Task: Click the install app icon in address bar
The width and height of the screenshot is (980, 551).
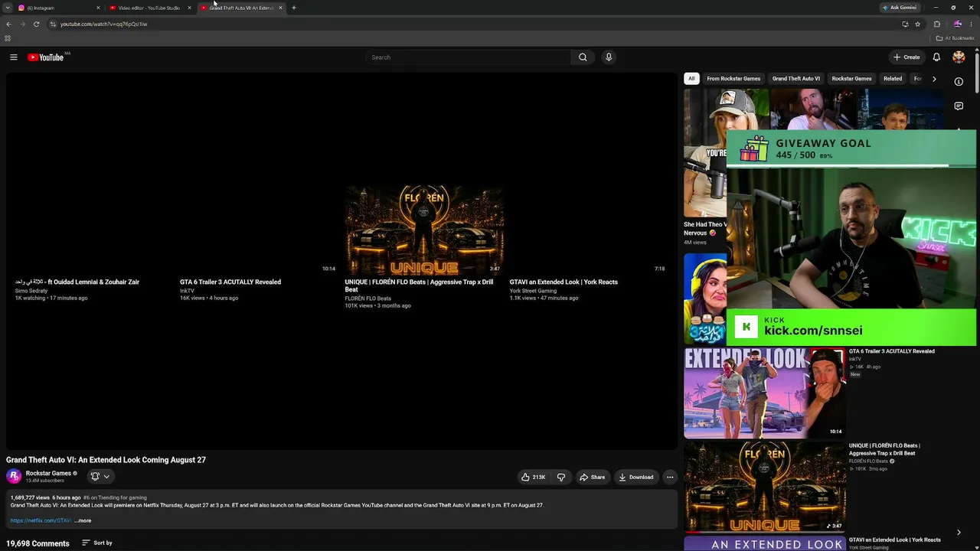Action: pyautogui.click(x=905, y=24)
